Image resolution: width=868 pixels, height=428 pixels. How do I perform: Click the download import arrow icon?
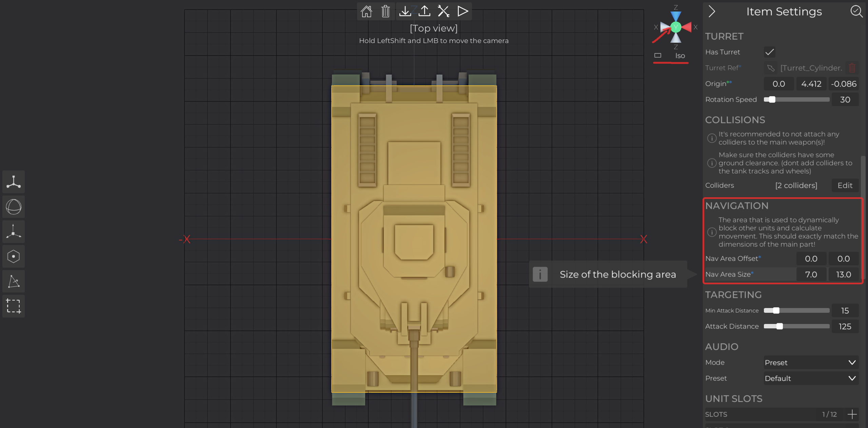[x=405, y=12]
